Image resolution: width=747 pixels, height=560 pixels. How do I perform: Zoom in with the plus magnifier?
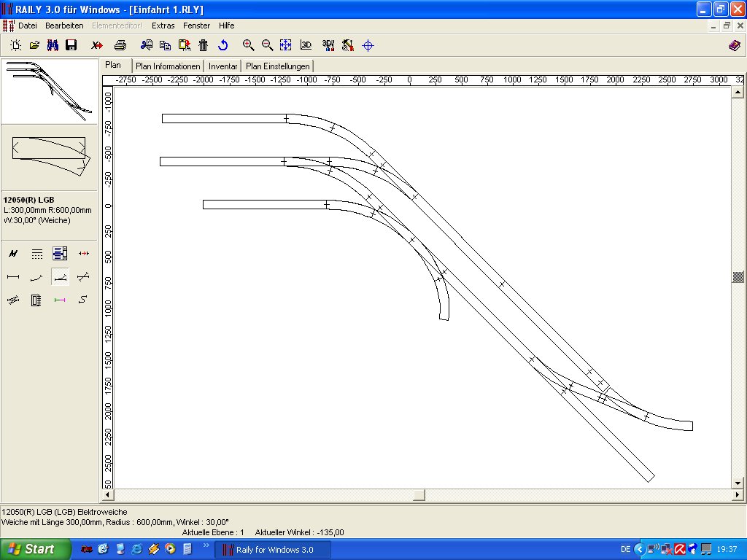[248, 45]
